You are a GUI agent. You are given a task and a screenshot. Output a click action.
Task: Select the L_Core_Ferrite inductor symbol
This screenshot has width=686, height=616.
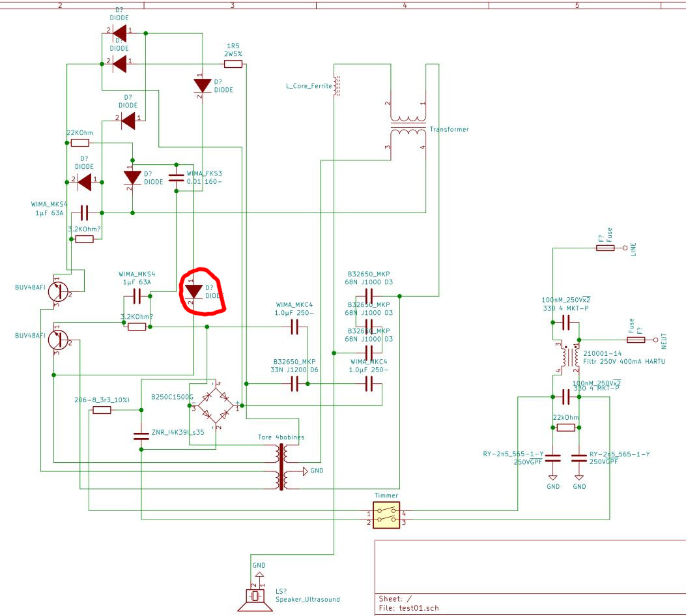click(336, 86)
